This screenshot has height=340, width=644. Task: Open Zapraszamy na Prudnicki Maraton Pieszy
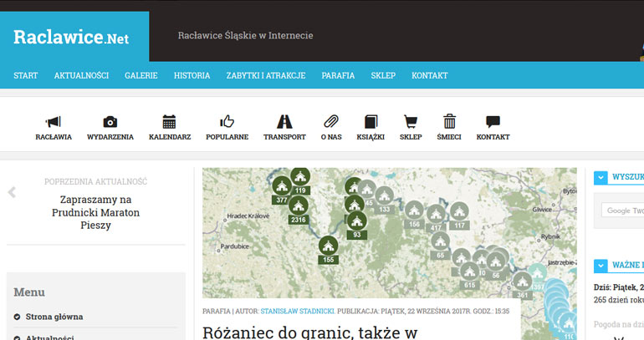click(95, 212)
